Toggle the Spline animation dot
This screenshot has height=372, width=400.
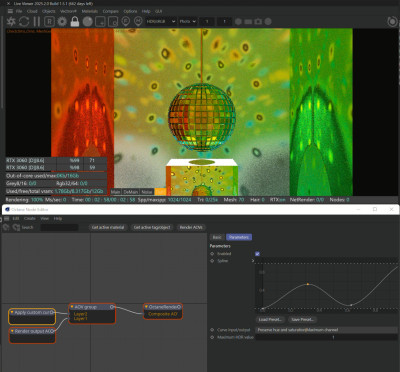(x=212, y=261)
